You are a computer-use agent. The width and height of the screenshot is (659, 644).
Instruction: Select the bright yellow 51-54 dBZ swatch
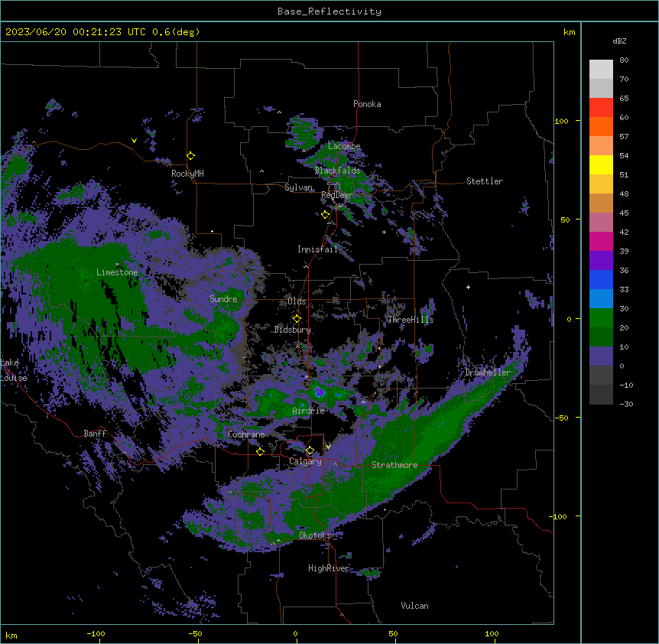click(601, 164)
